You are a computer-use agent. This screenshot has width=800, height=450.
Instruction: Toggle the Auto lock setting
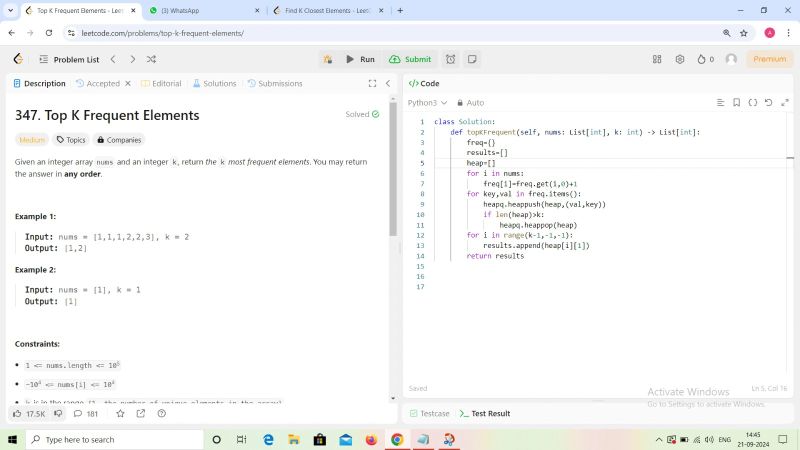pos(470,102)
